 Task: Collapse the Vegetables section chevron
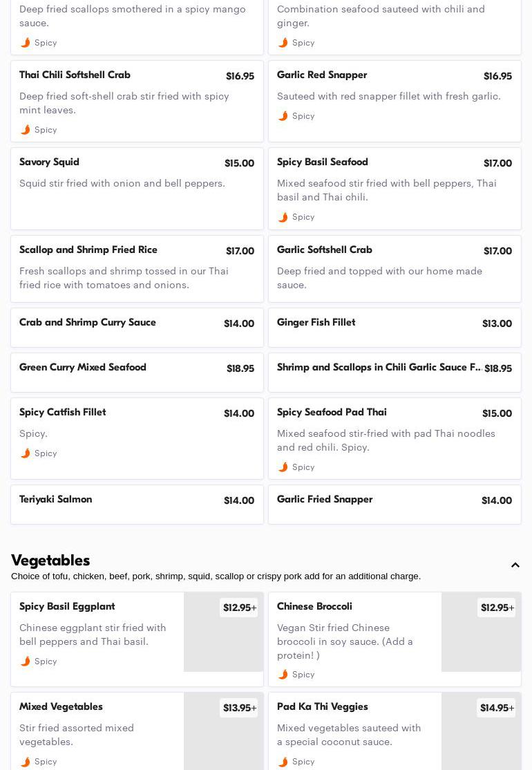tap(515, 565)
